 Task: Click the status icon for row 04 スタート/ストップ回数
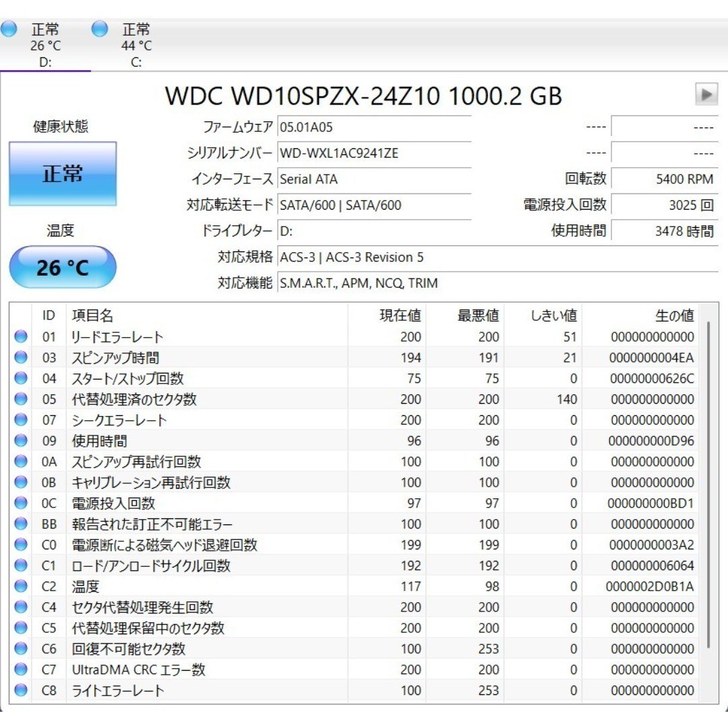[21, 378]
